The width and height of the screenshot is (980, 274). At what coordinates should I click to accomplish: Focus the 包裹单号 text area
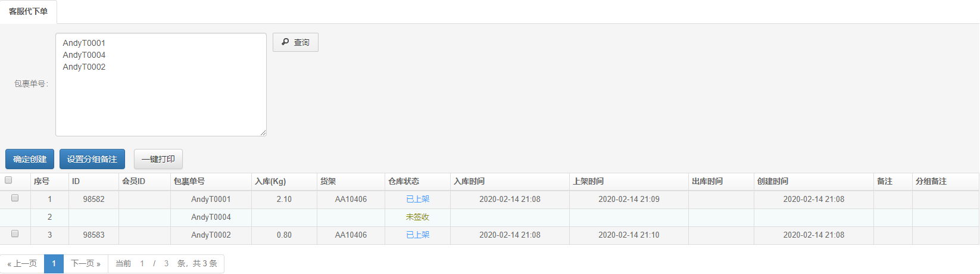coord(161,85)
